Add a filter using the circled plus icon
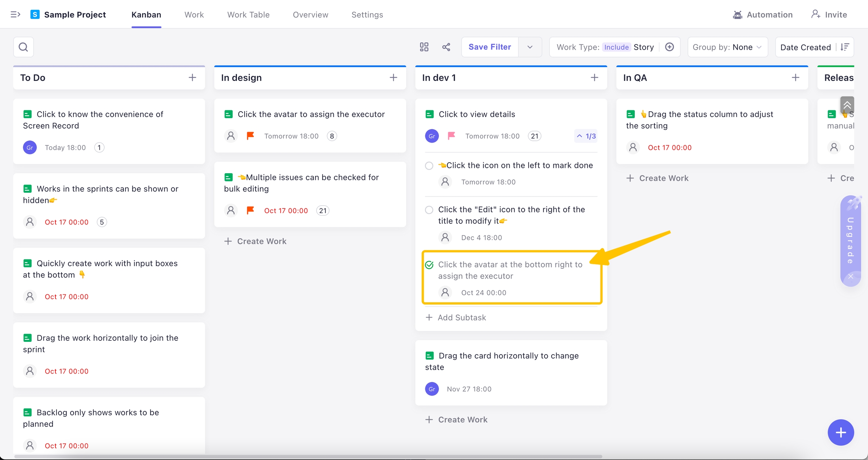This screenshot has width=868, height=460. coord(669,47)
